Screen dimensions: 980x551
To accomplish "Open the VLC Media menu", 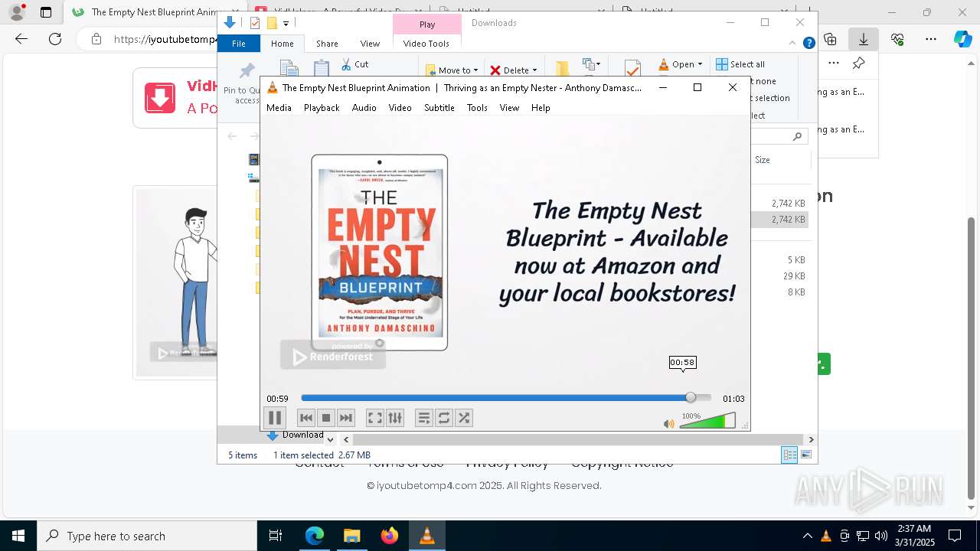I will point(279,108).
